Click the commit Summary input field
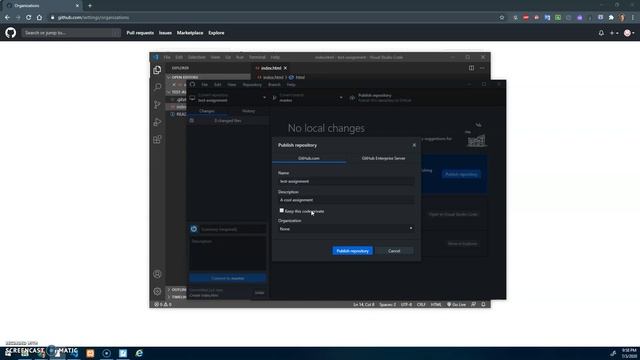This screenshot has width=640, height=360. coord(233,229)
